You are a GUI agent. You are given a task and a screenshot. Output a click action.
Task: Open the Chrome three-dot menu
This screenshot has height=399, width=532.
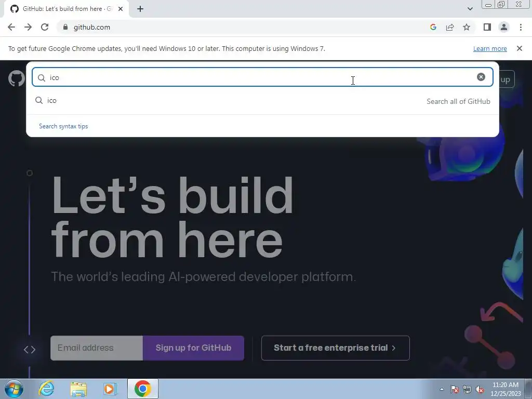tap(521, 27)
